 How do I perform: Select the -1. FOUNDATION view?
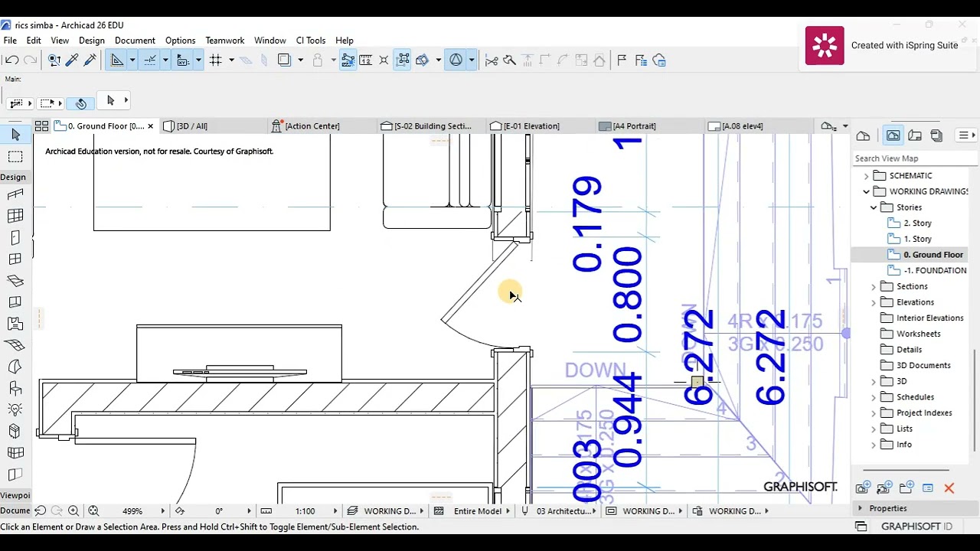coord(935,271)
